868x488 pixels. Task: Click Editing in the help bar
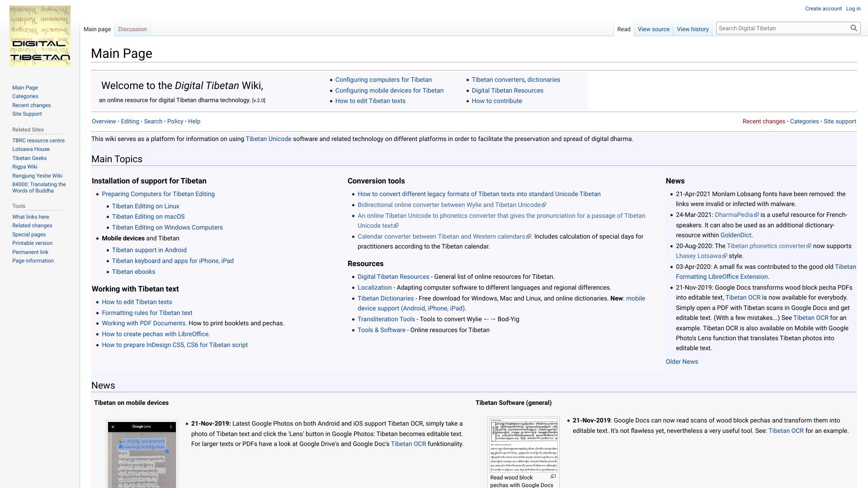(x=130, y=121)
